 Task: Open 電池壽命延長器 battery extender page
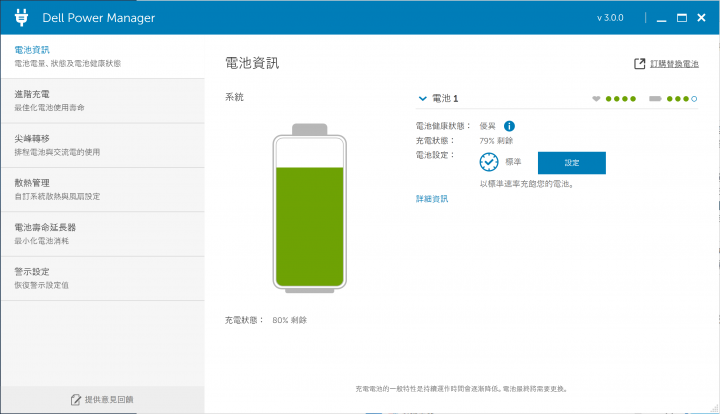(102, 234)
